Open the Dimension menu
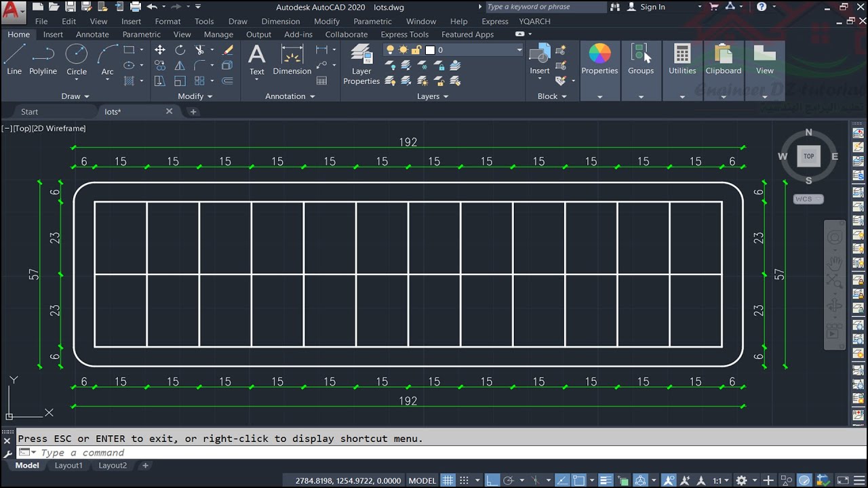The width and height of the screenshot is (868, 488). pyautogui.click(x=281, y=22)
